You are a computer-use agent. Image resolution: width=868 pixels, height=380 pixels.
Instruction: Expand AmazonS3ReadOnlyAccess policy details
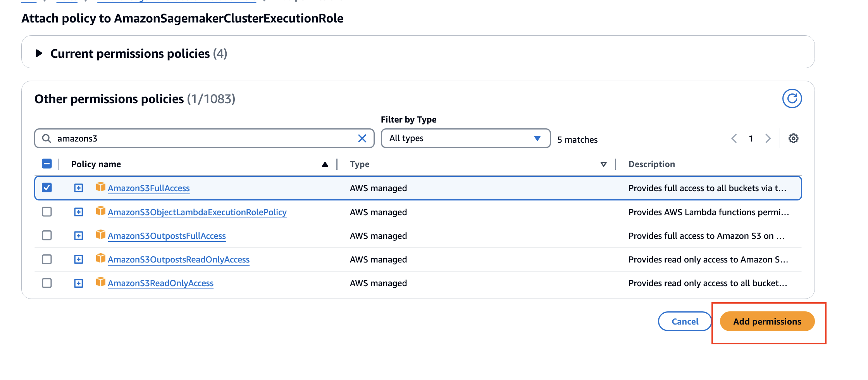coord(78,283)
